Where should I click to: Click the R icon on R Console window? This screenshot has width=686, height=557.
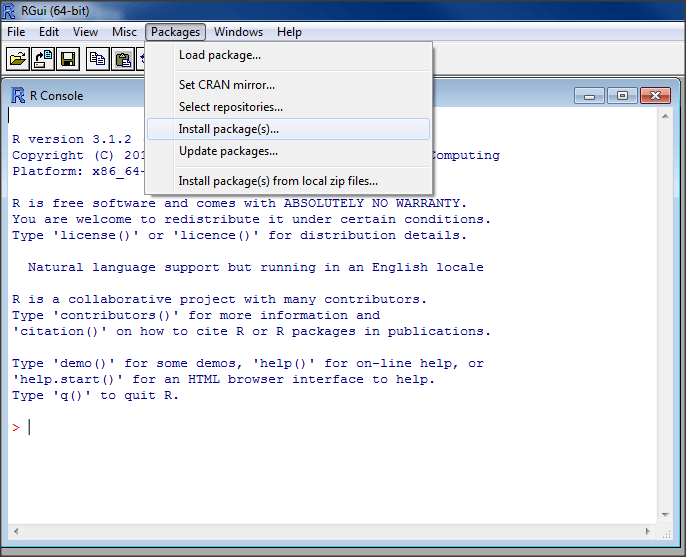(x=18, y=96)
